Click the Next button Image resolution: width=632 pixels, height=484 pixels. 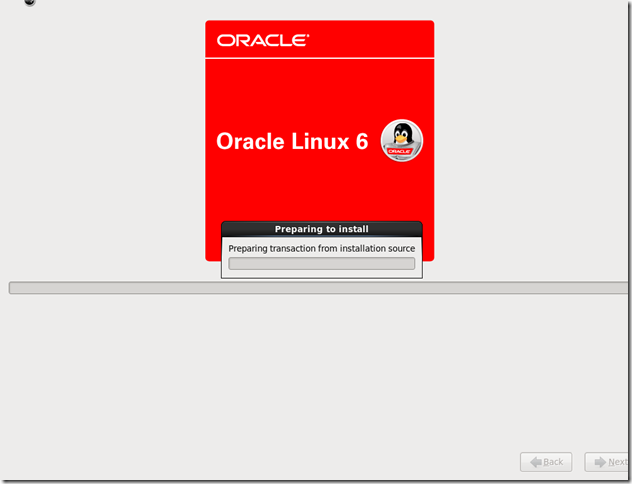coord(607,462)
